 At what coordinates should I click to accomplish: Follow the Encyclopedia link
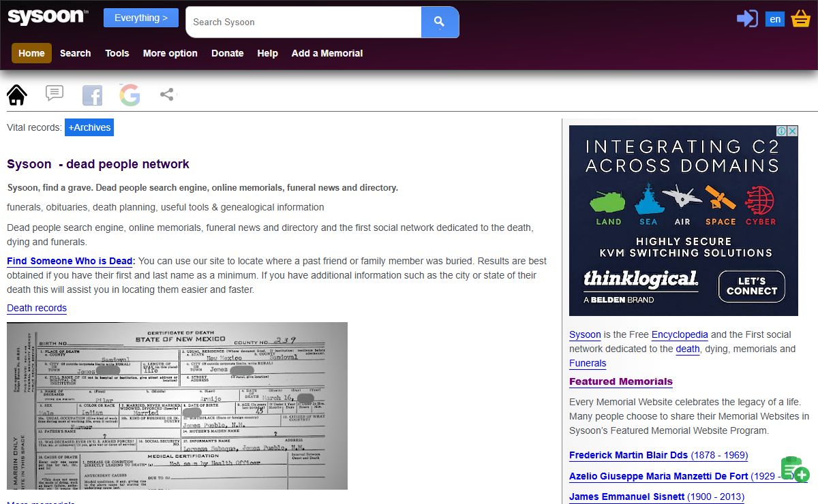click(680, 334)
